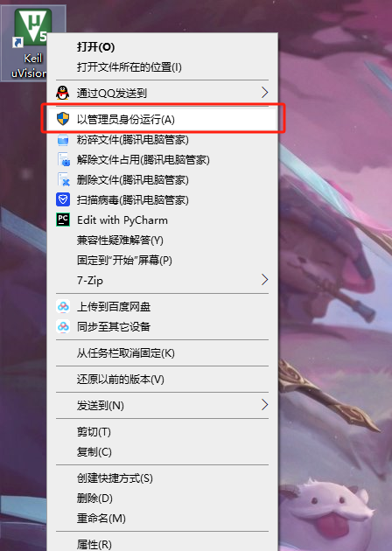Choose 从任务栏取消固定(K)
The height and width of the screenshot is (551, 392).
pyautogui.click(x=126, y=353)
